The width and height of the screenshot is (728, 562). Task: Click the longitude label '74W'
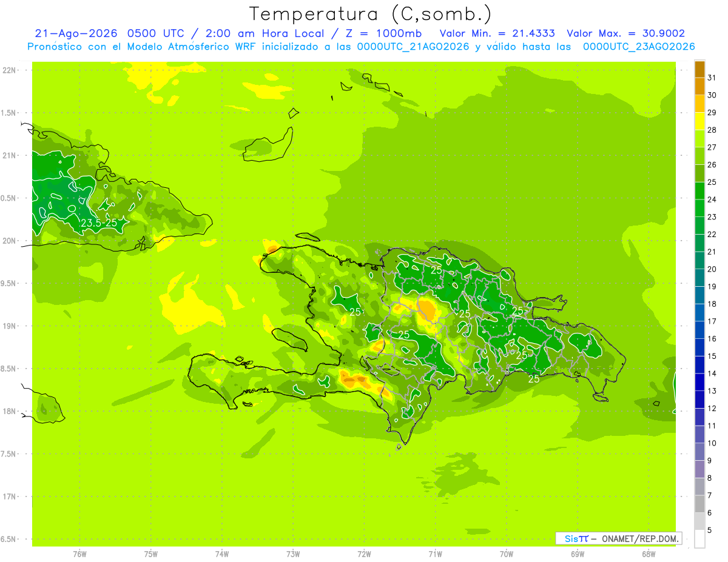tap(222, 554)
